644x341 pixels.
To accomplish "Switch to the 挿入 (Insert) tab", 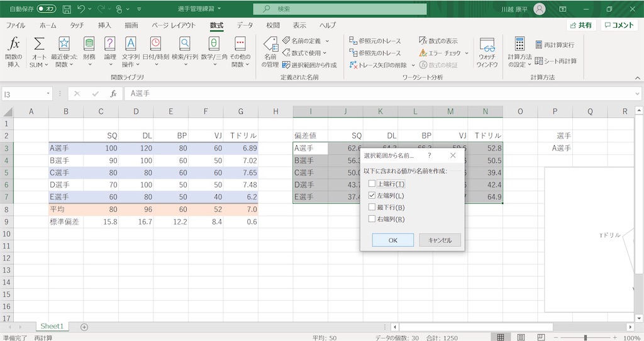I will (x=104, y=25).
